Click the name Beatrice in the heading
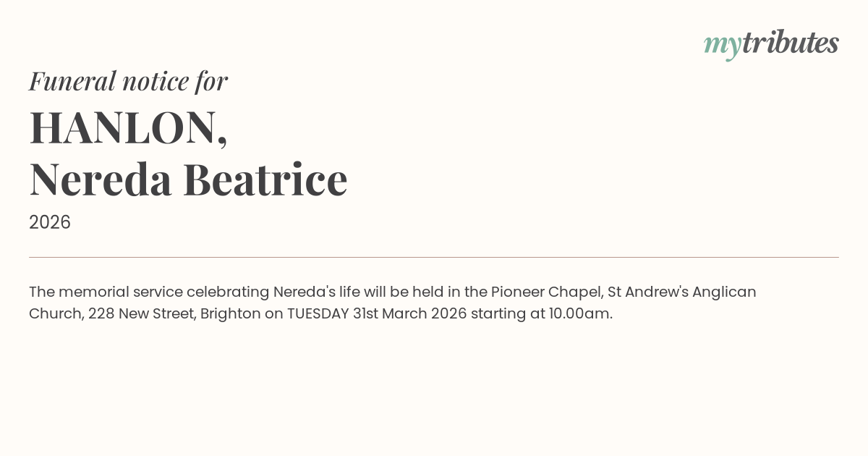The height and width of the screenshot is (456, 868). (x=265, y=180)
